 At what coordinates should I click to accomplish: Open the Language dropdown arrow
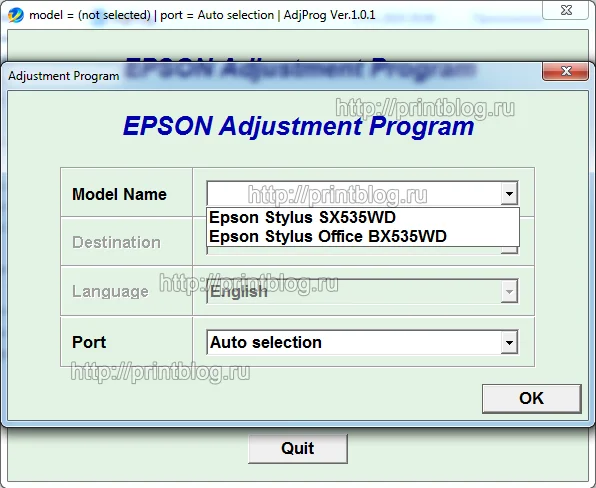[509, 292]
